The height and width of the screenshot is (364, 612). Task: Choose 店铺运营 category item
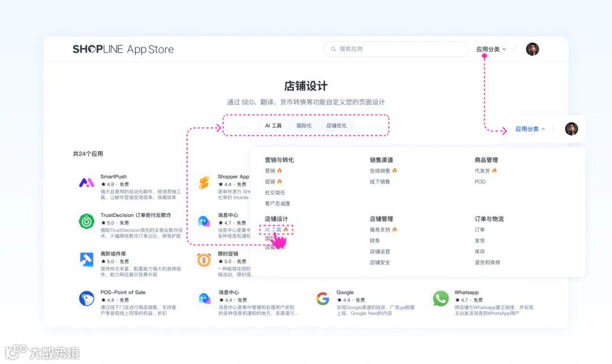tap(380, 251)
